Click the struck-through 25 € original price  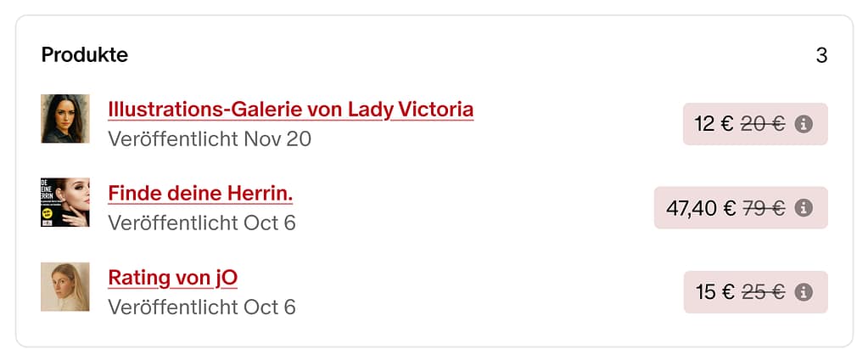(763, 292)
